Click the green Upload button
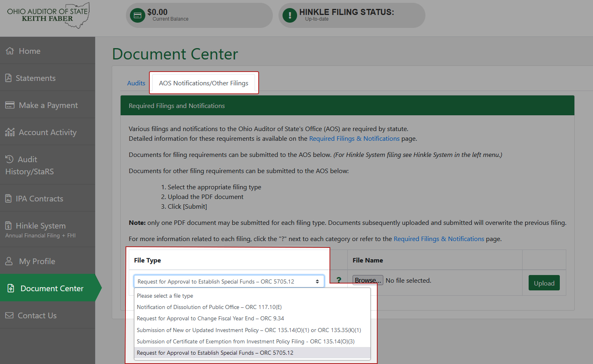This screenshot has height=364, width=593. (544, 283)
